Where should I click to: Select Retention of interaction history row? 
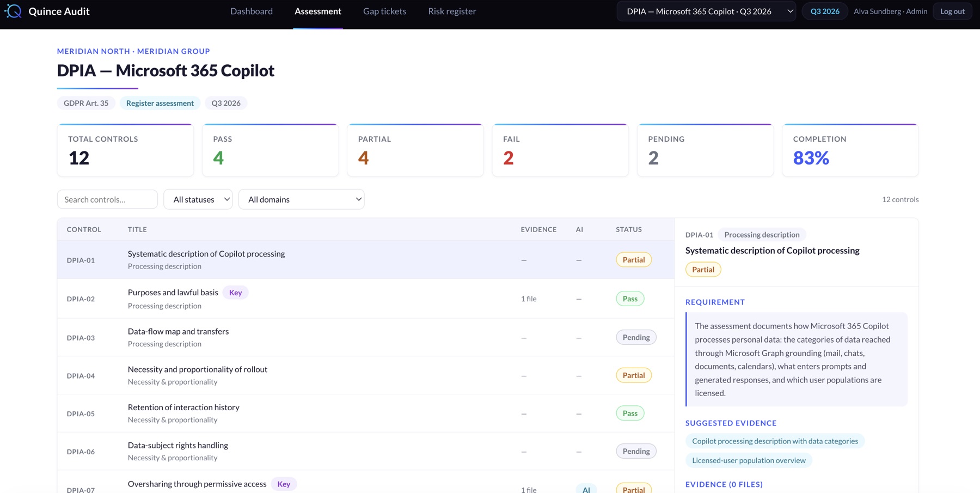point(366,413)
